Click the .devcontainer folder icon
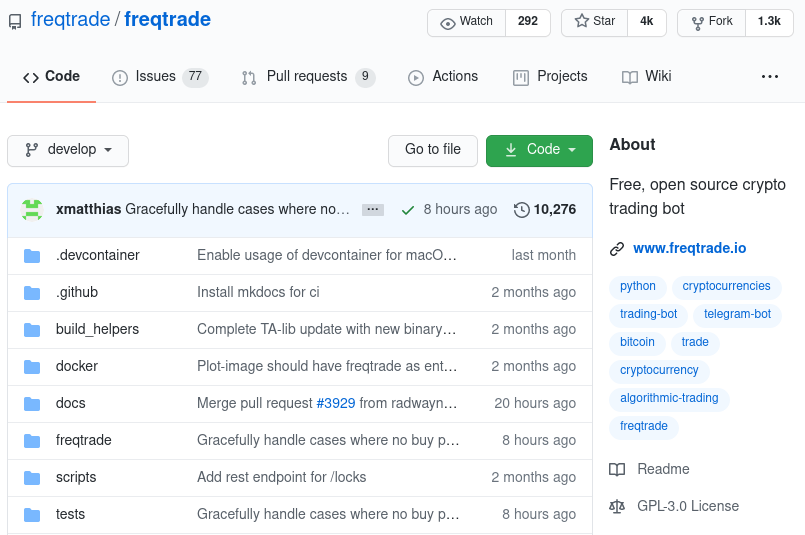Viewport: 805px width, 535px height. (x=32, y=256)
